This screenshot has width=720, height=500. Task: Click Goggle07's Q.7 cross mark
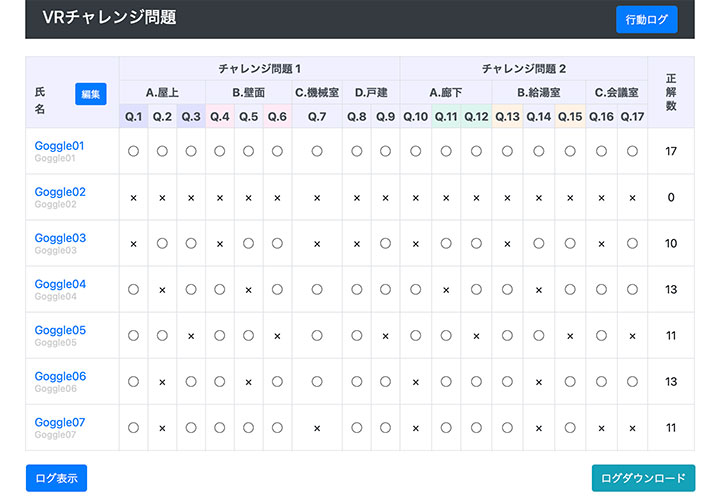[317, 429]
